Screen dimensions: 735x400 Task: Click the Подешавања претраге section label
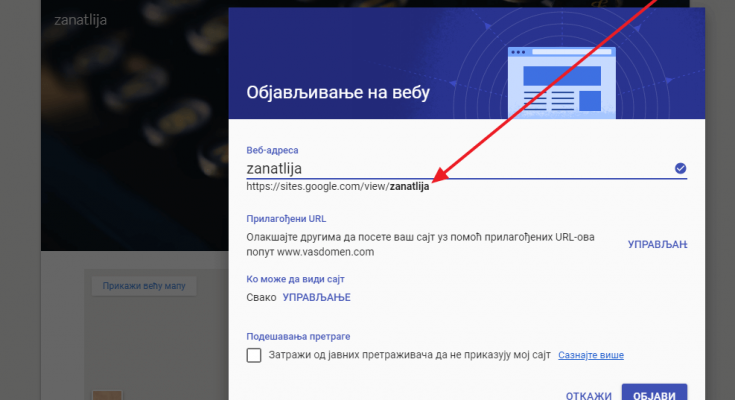(x=298, y=336)
